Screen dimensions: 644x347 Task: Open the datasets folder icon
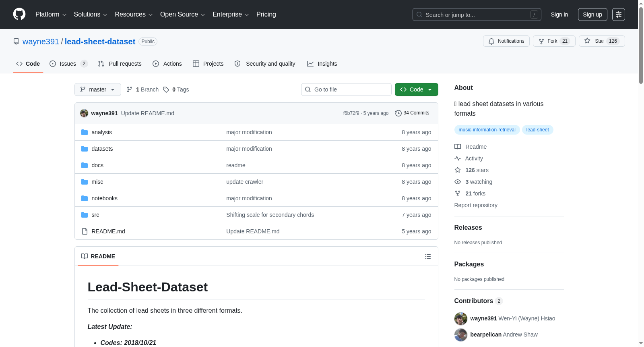[x=85, y=149]
